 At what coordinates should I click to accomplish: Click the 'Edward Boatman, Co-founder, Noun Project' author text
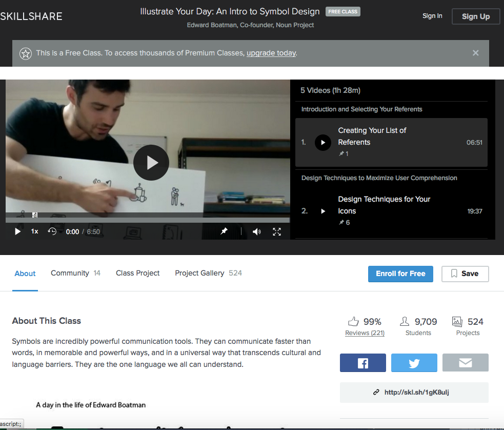point(250,25)
